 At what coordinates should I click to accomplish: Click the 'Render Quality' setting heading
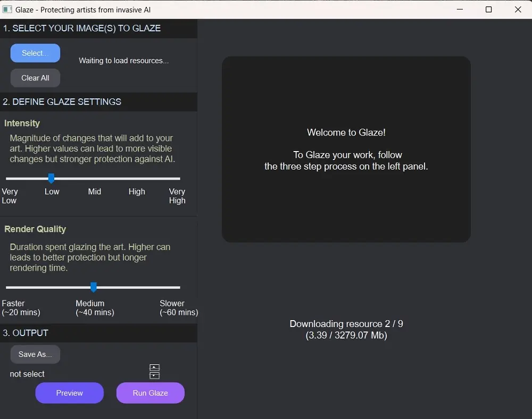[x=35, y=229]
